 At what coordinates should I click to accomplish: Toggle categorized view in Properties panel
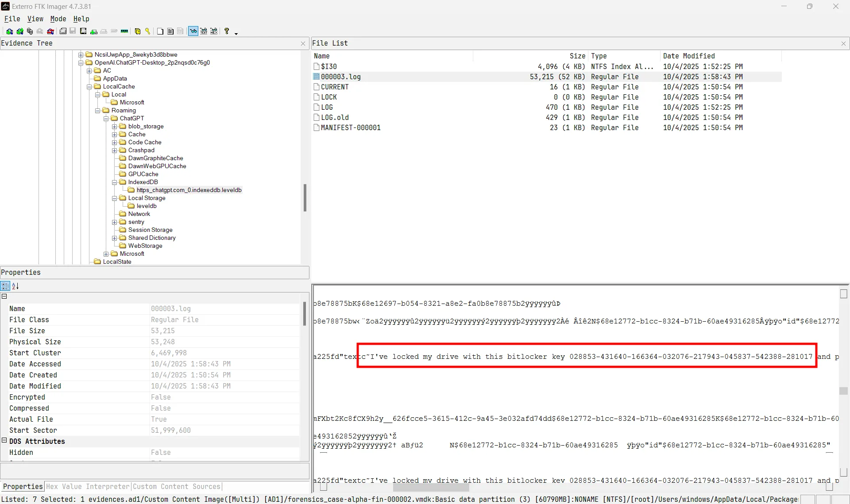coord(5,286)
